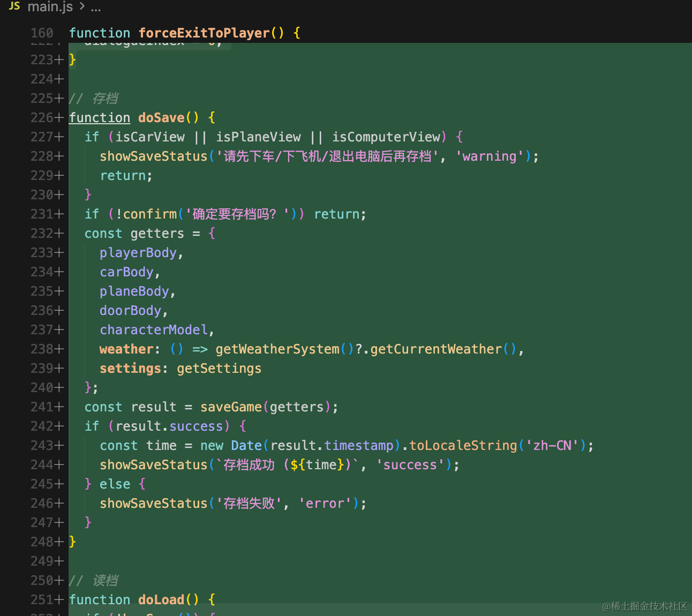The image size is (692, 616).
Task: Click toLocaleString method call
Action: 463,445
